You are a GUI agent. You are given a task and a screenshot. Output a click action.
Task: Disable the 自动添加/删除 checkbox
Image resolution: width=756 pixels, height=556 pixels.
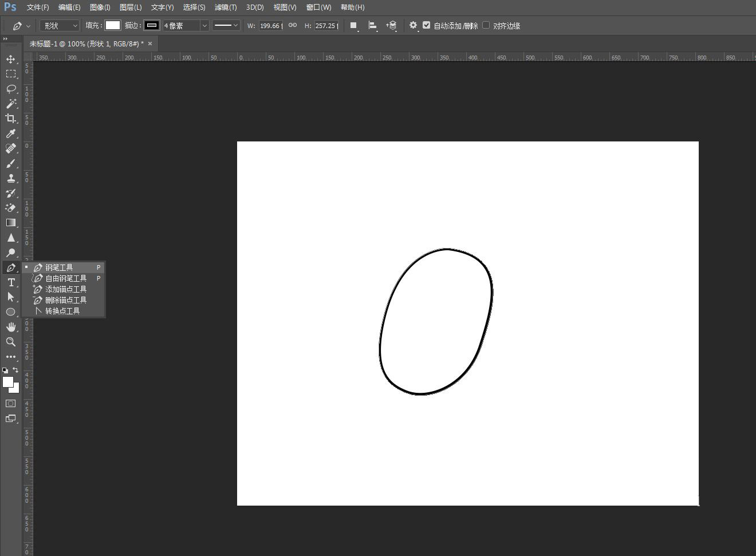pyautogui.click(x=426, y=25)
